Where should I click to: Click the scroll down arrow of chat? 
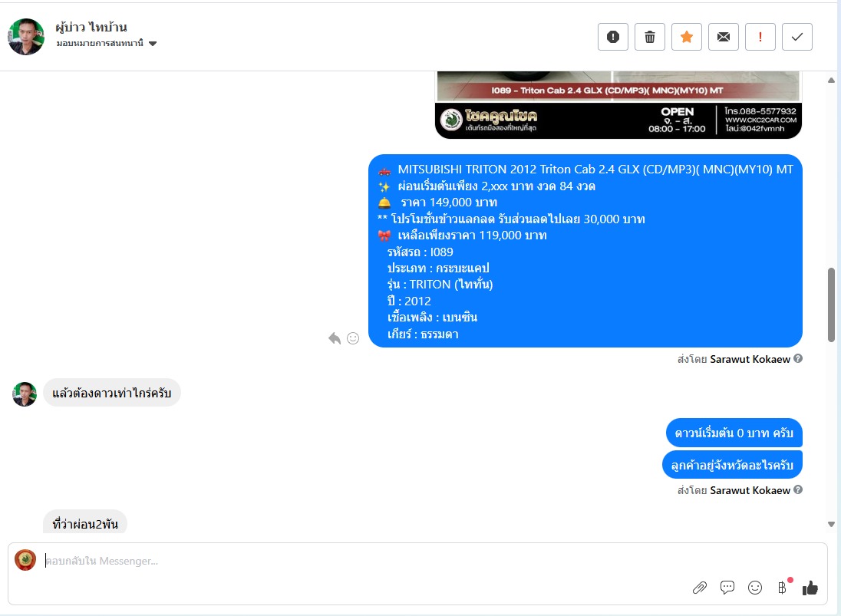[x=831, y=524]
